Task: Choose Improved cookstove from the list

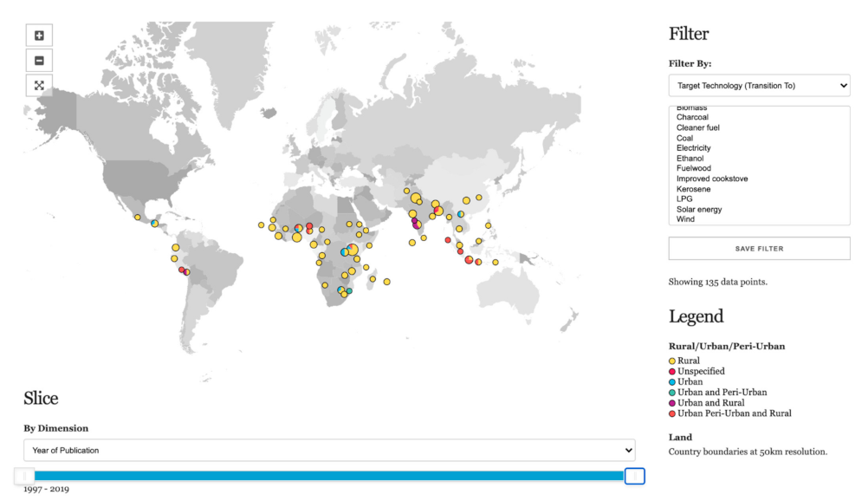Action: pyautogui.click(x=712, y=179)
